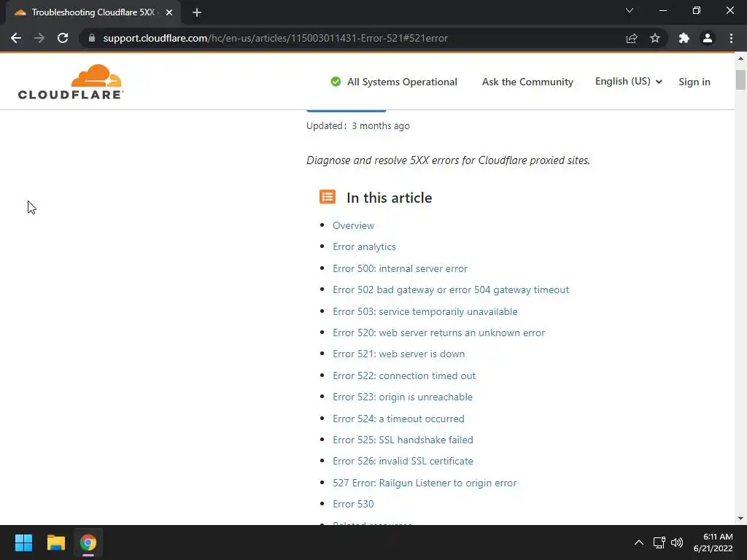Viewport: 747px width, 560px height.
Task: Click the 'In this article' heading
Action: pyautogui.click(x=390, y=198)
